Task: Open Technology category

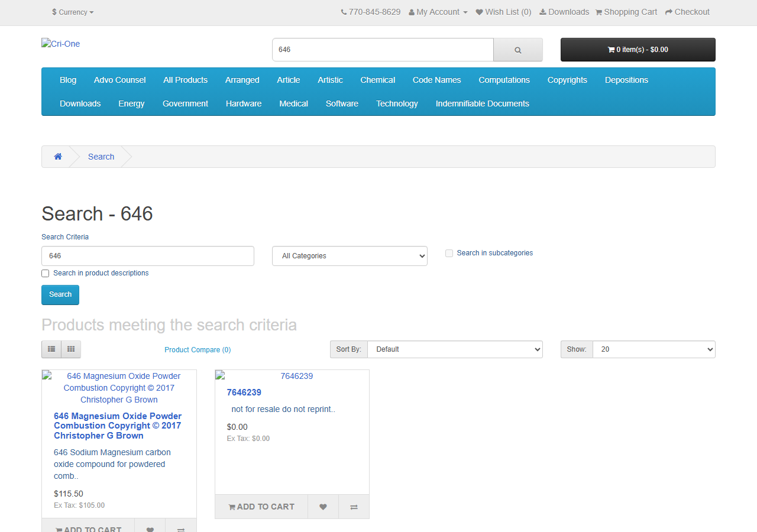Action: coord(397,103)
